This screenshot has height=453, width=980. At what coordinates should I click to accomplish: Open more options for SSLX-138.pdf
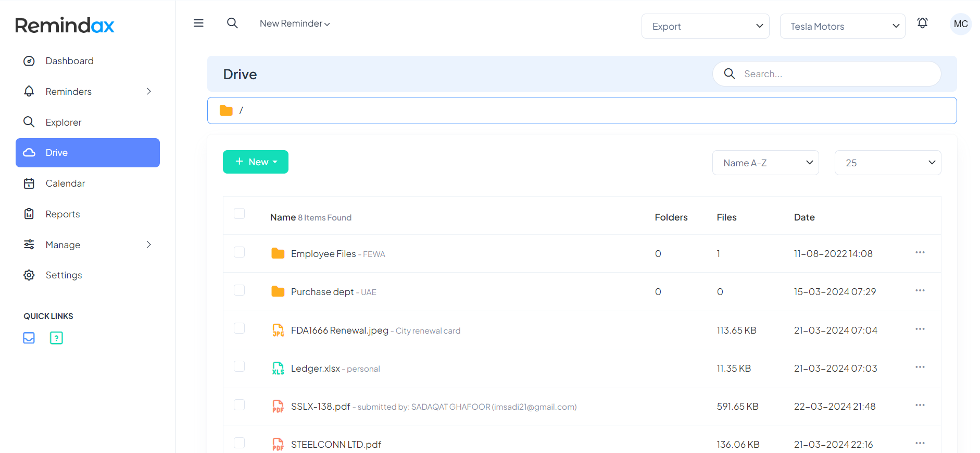tap(920, 405)
